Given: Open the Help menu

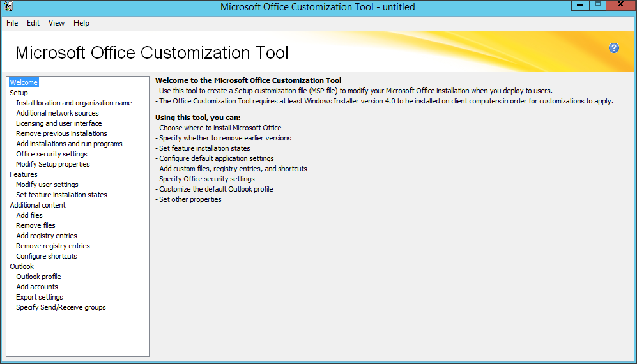Looking at the screenshot, I should [81, 23].
